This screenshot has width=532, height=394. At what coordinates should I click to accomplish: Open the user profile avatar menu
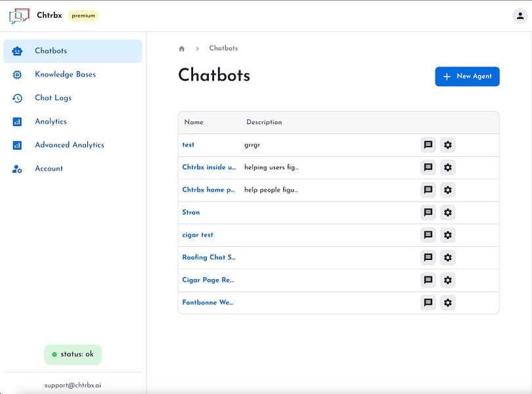[x=520, y=16]
